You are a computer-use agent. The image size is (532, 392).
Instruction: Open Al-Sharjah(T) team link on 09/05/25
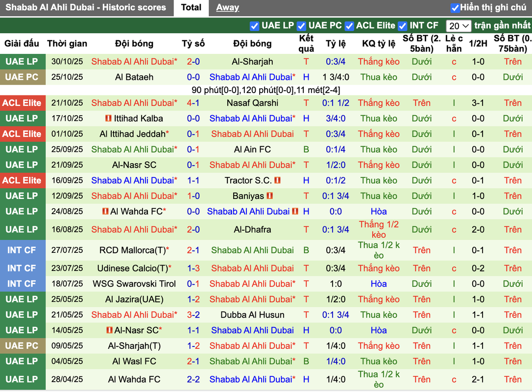[x=134, y=346]
